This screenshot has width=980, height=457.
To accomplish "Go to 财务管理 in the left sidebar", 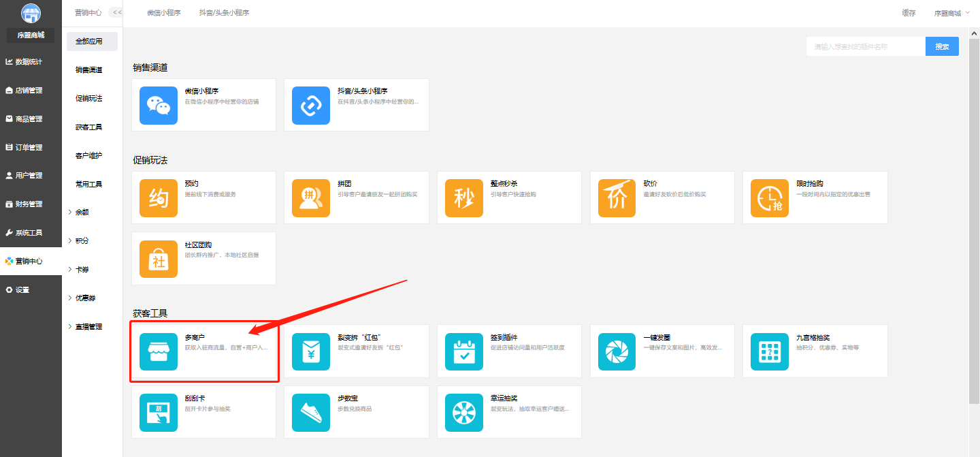I will click(x=31, y=204).
